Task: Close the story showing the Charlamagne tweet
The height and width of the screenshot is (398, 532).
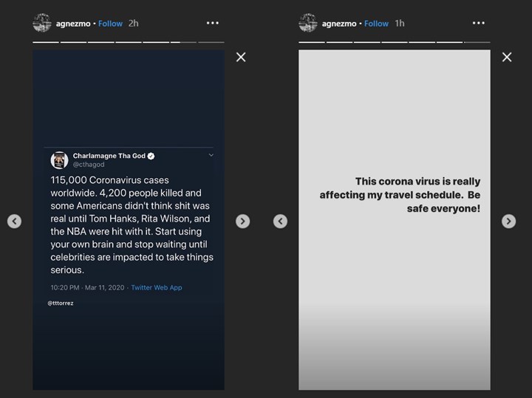Action: [x=240, y=57]
